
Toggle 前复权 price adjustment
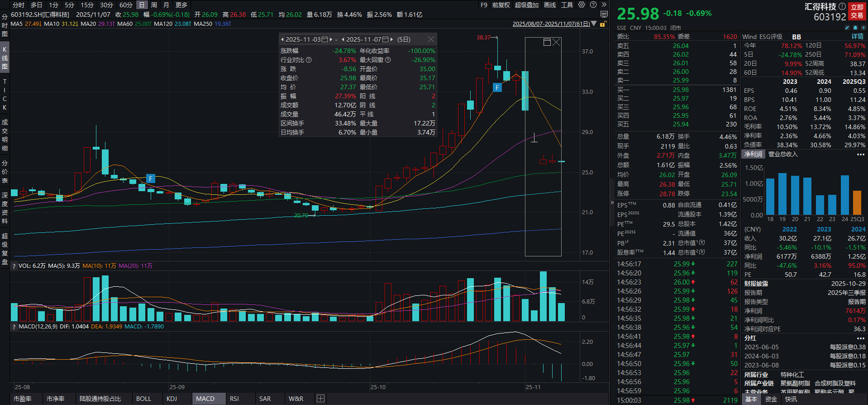501,5
